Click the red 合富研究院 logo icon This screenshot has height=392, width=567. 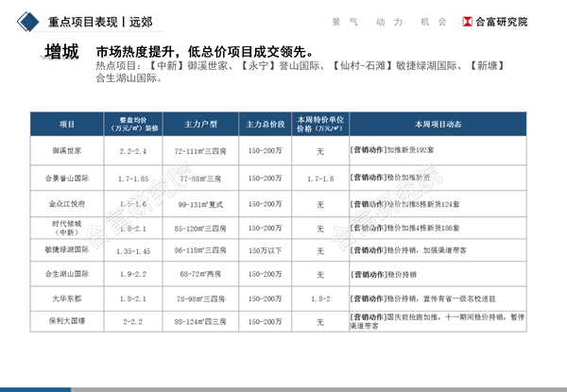(467, 22)
